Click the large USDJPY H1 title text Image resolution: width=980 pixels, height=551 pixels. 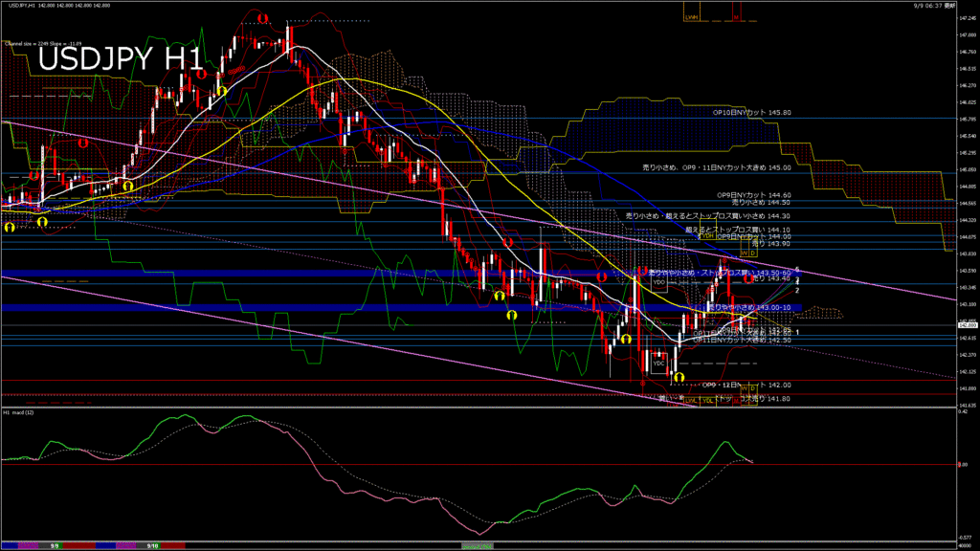point(120,59)
